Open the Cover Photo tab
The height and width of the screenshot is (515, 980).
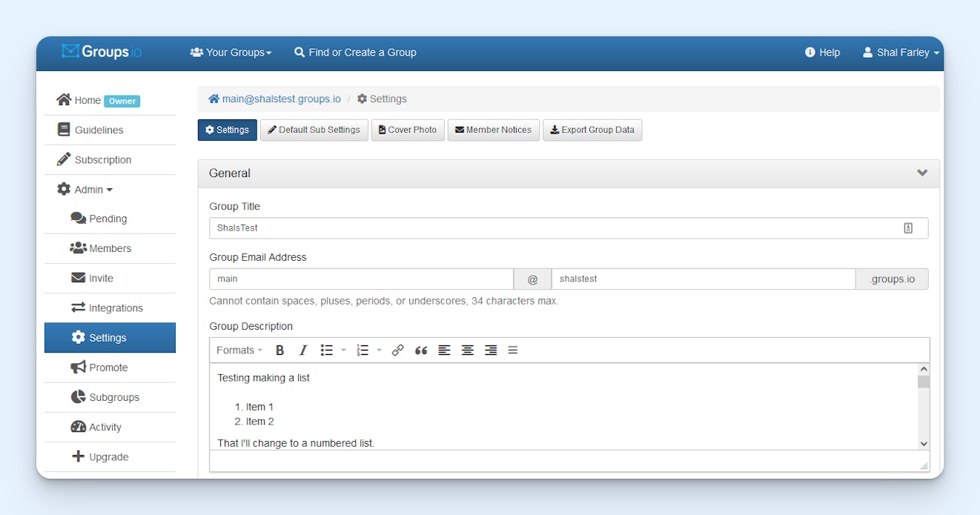[407, 130]
